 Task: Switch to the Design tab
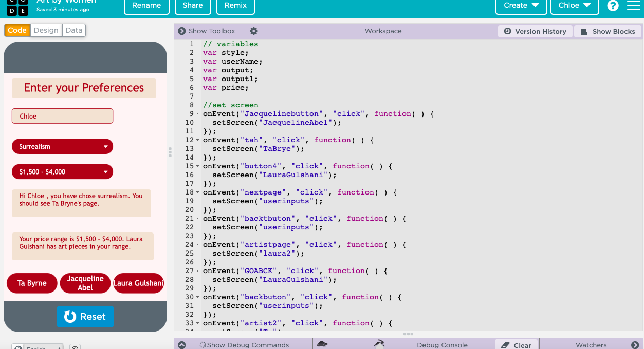[x=46, y=30]
